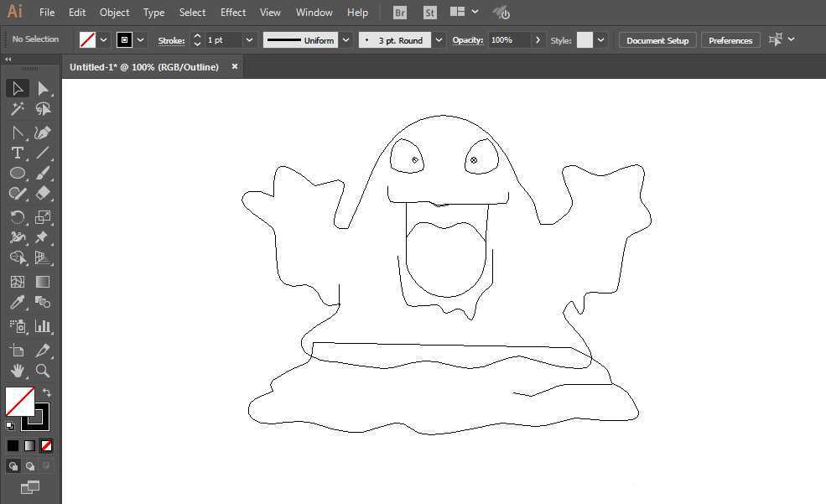This screenshot has height=504, width=826.
Task: Expand the Opacity flyout arrow
Action: 538,40
